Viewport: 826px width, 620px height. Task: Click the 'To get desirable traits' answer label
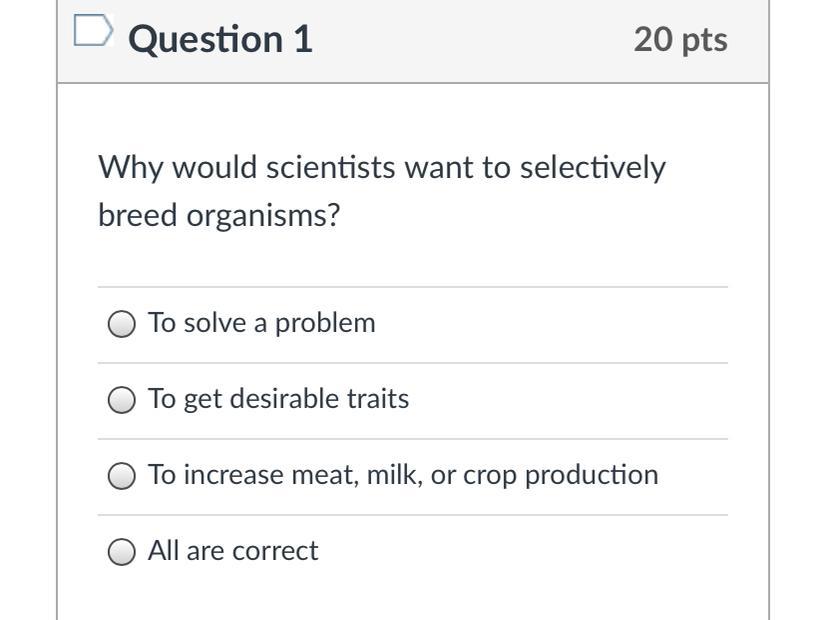point(278,399)
